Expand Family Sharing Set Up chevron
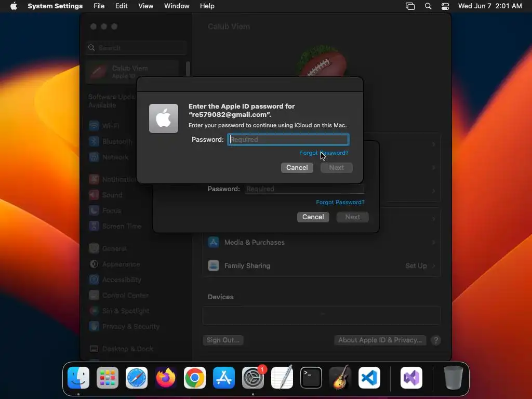 [x=434, y=265]
